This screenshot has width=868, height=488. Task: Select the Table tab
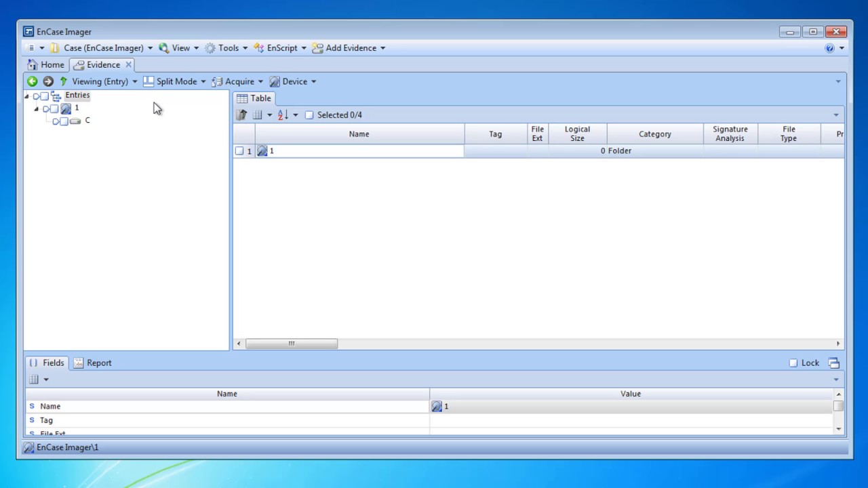coord(254,98)
